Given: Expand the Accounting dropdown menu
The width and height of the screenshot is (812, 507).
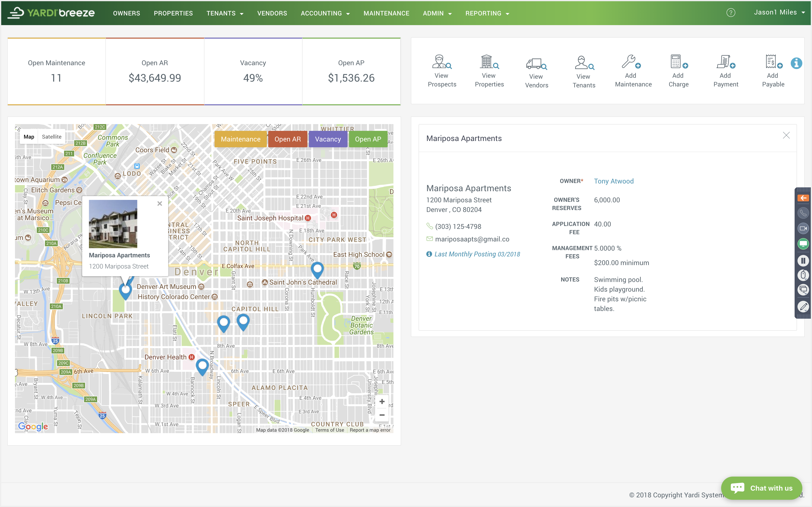Looking at the screenshot, I should tap(325, 14).
